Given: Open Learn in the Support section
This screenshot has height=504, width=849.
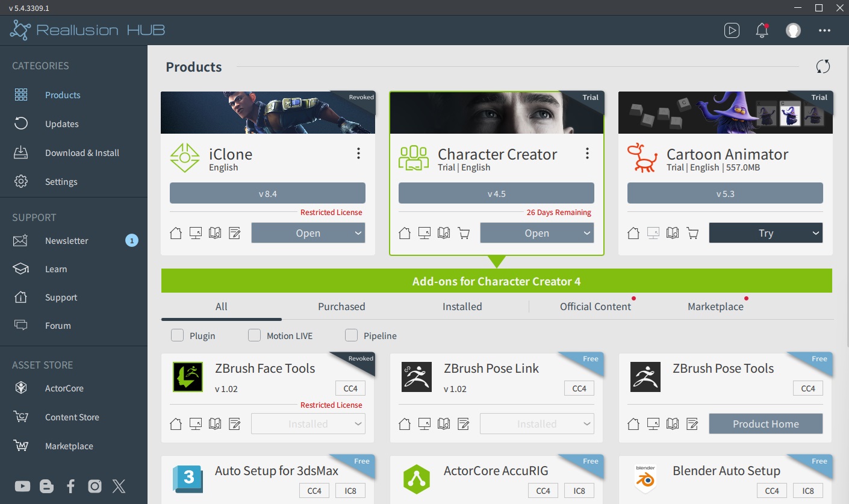Looking at the screenshot, I should point(73,269).
